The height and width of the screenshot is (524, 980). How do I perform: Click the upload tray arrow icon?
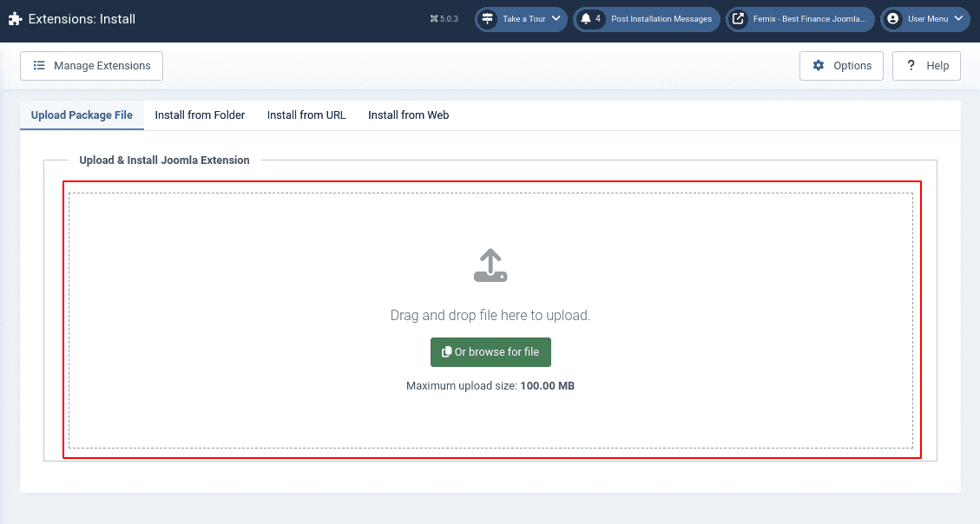pyautogui.click(x=490, y=265)
